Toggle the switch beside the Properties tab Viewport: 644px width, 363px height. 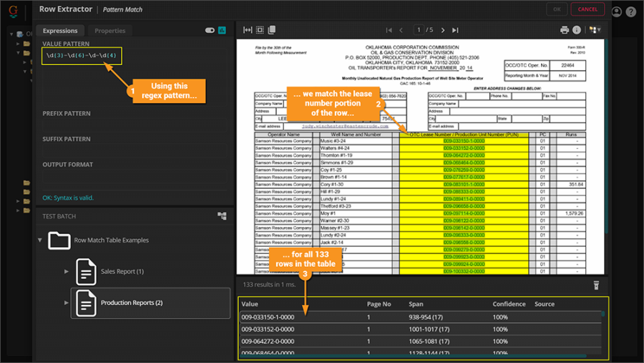(210, 31)
